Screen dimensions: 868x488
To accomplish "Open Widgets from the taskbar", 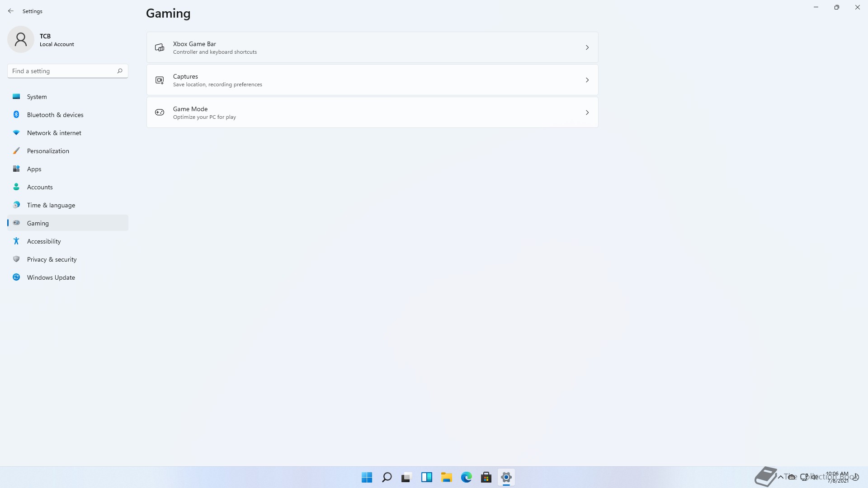I will coord(426,477).
